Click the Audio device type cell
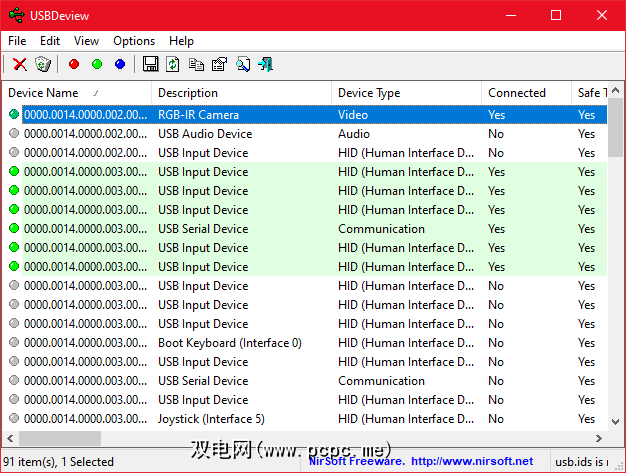Screen dimensions: 626x473 (354, 134)
